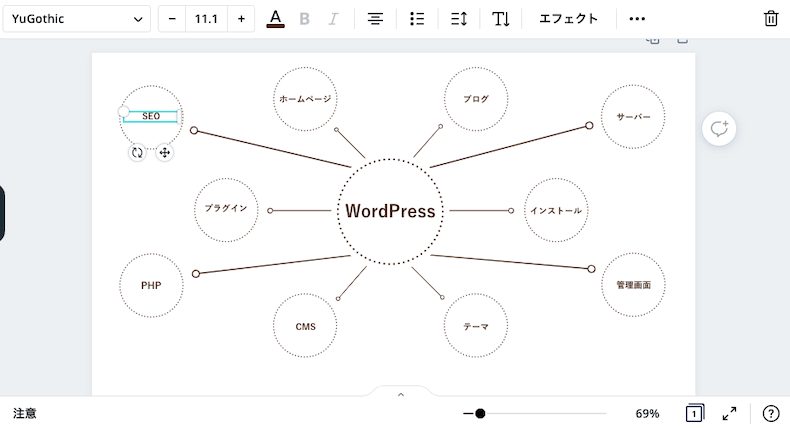This screenshot has height=428, width=790.
Task: Open the text color picker
Action: point(275,19)
